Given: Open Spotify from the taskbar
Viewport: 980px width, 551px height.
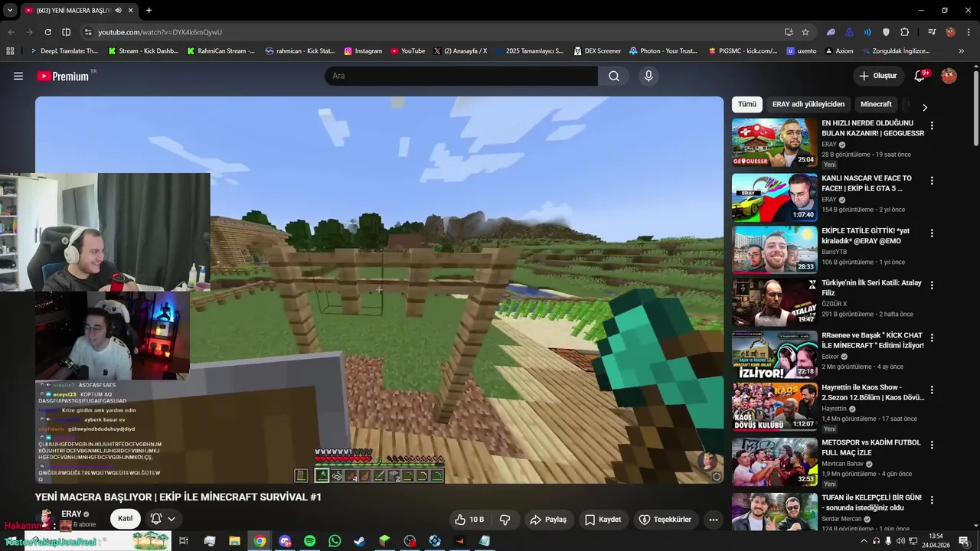Looking at the screenshot, I should click(309, 541).
